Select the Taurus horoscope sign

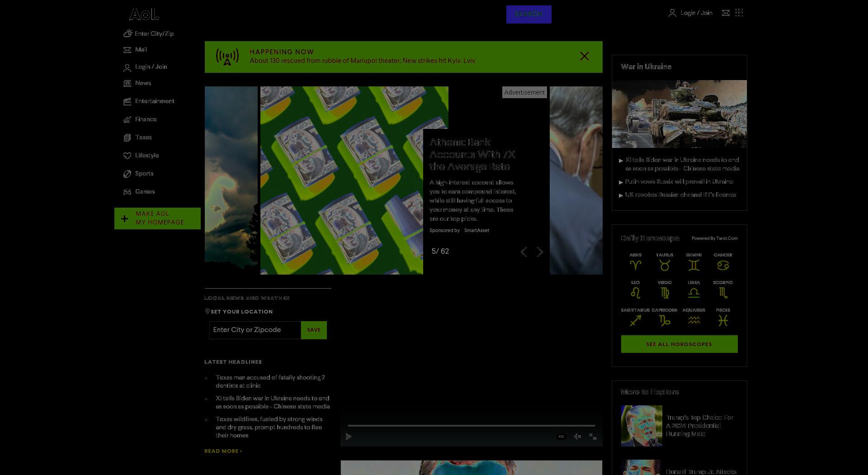pyautogui.click(x=665, y=262)
